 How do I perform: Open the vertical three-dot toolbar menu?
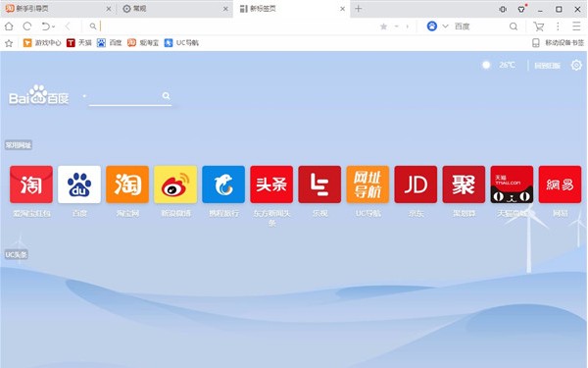tap(558, 26)
